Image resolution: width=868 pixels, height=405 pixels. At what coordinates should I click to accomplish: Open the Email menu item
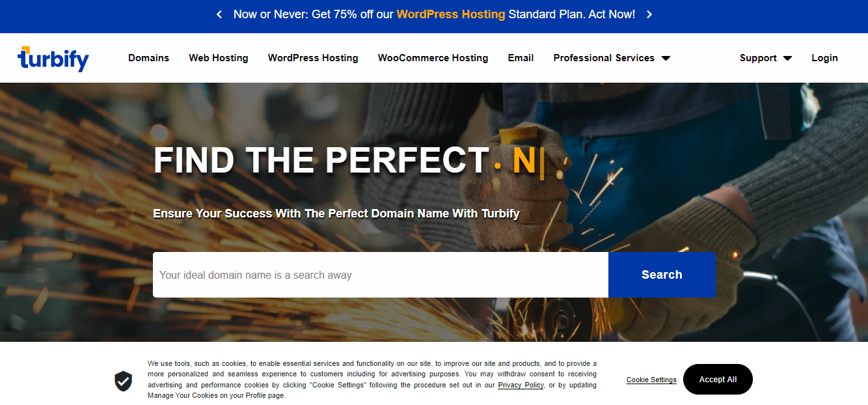[x=521, y=58]
